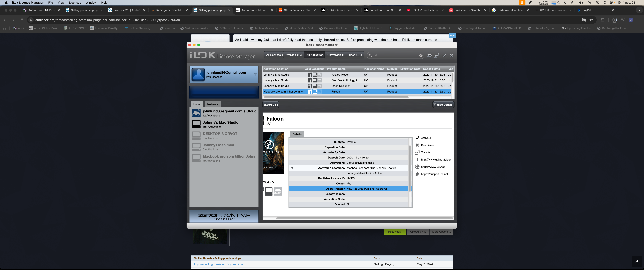Click the deactivate X toolbar icon
Screen dimensions: 644x270
451,55
